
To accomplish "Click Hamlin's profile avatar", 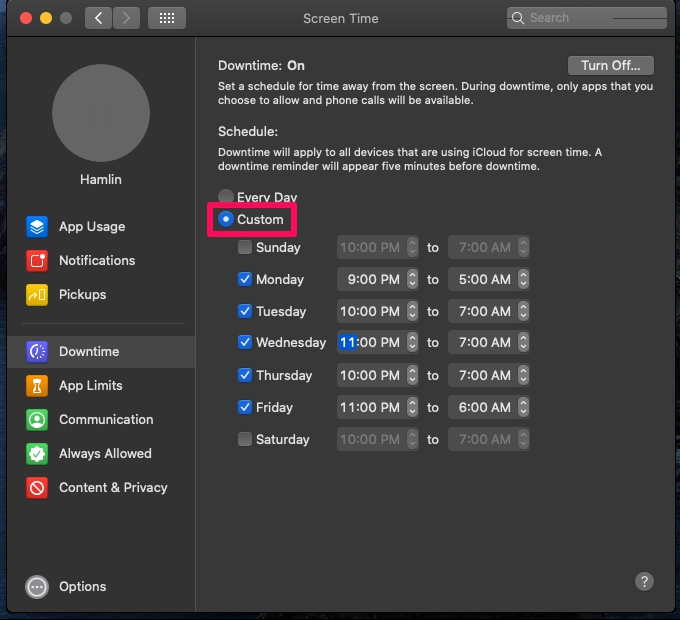I will (x=101, y=113).
